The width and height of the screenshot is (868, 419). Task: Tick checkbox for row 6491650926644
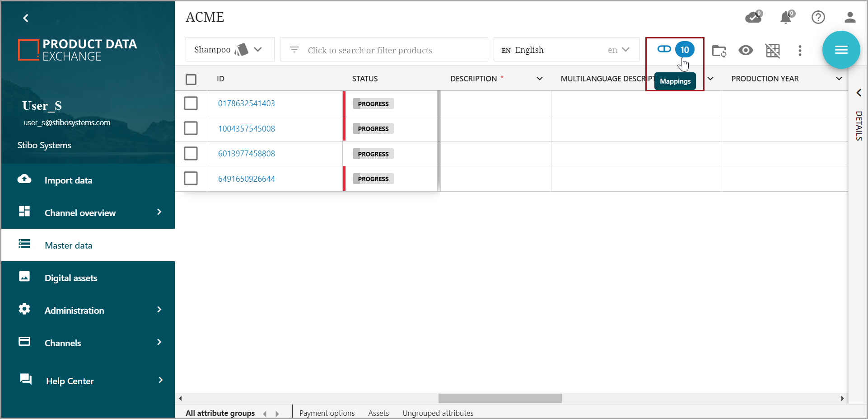click(x=191, y=179)
